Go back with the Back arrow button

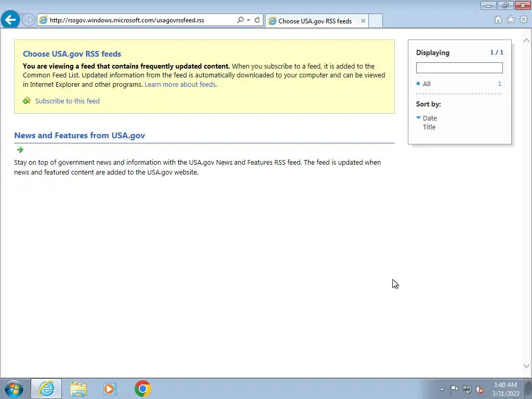coord(10,20)
